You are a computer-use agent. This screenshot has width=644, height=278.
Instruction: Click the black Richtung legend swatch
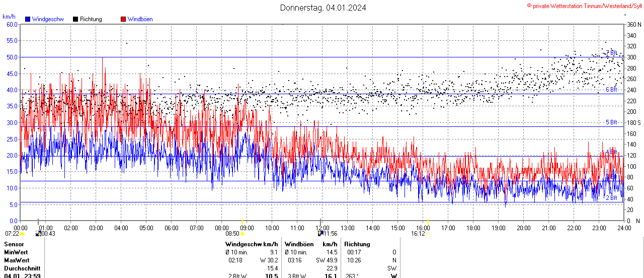click(x=75, y=19)
